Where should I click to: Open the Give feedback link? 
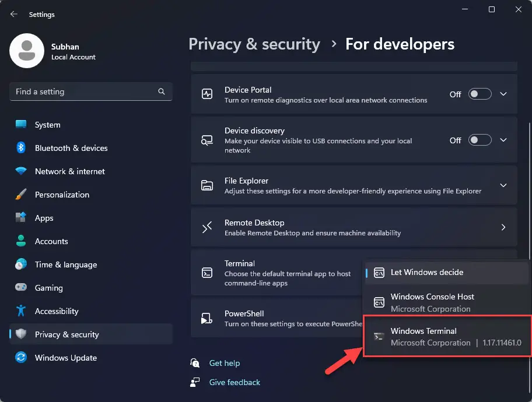[235, 382]
